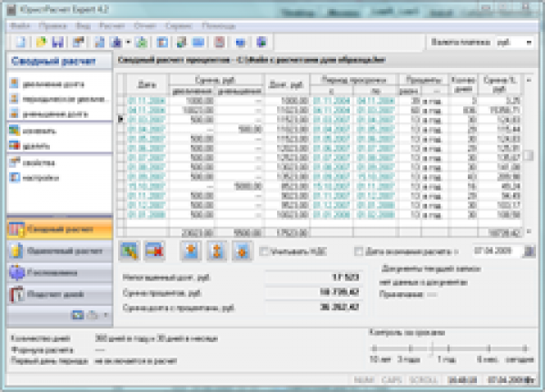The height and width of the screenshot is (392, 545).
Task: Click the up-down arrows icon below table
Action: 218,250
